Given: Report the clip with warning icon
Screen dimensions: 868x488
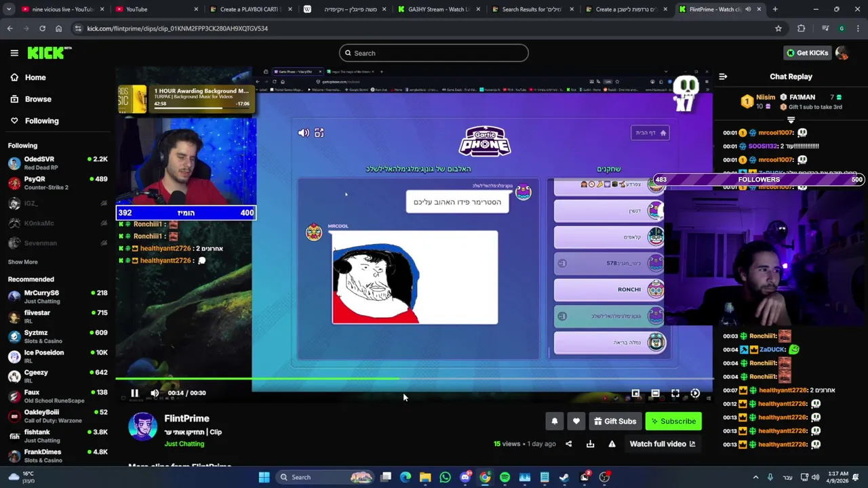Looking at the screenshot, I should click(612, 444).
